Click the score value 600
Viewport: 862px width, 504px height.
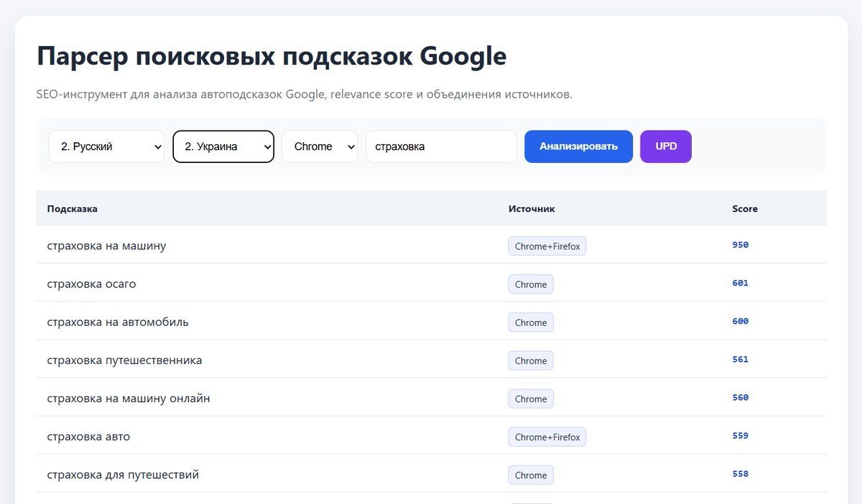pyautogui.click(x=741, y=321)
